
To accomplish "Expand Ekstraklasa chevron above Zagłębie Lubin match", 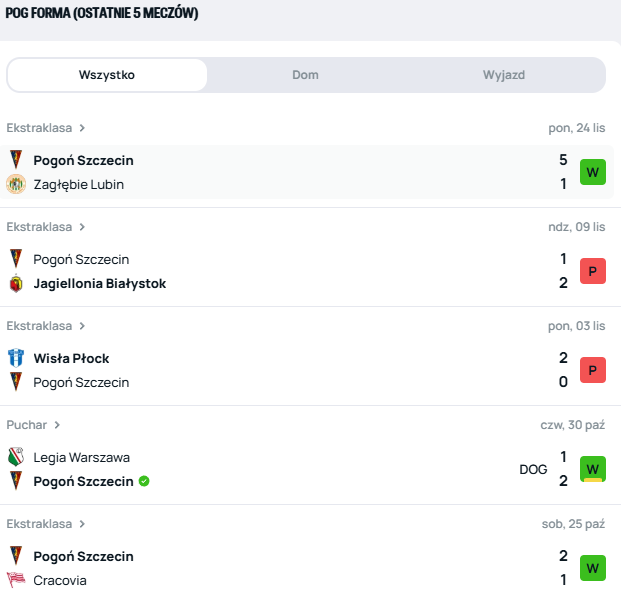I will pos(82,128).
